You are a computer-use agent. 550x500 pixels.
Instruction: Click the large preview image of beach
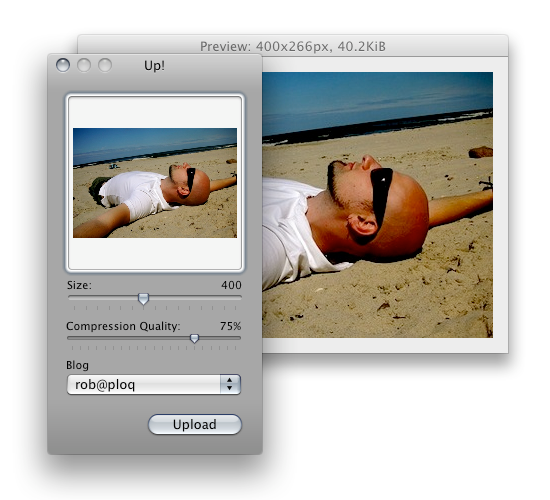click(377, 205)
